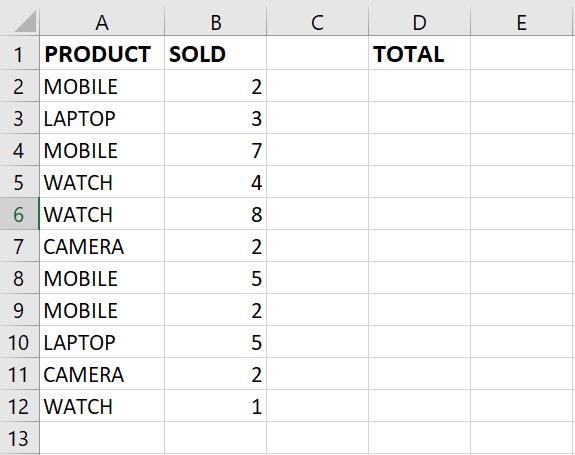575x455 pixels.
Task: Click the cell containing 8 in column B
Action: click(x=216, y=214)
